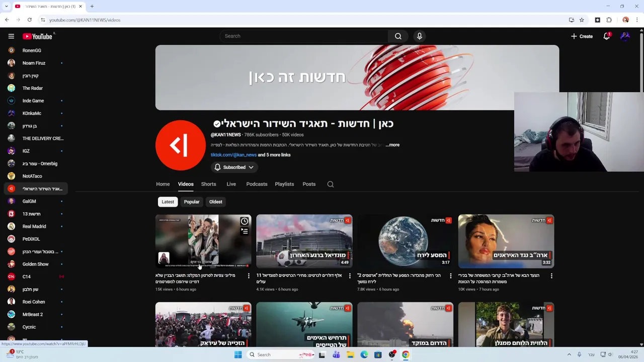The height and width of the screenshot is (362, 644).
Task: Open the notifications bell
Action: coord(607,36)
